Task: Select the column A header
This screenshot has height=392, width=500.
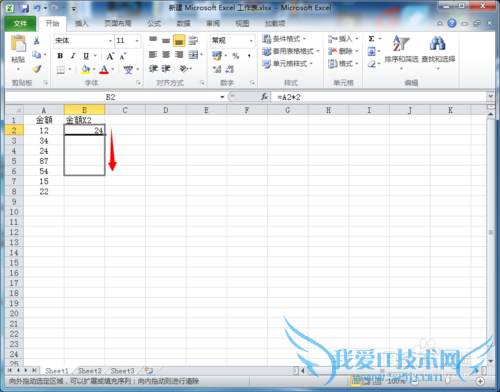Action: click(44, 110)
